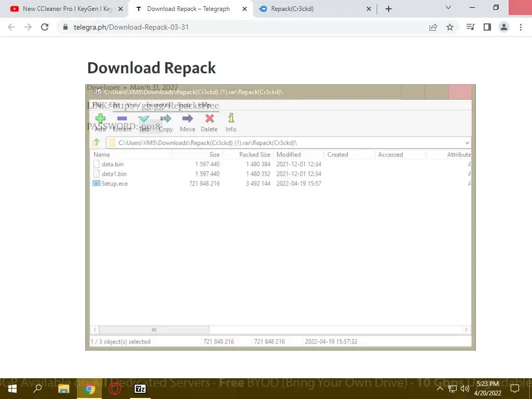Expand the 7-Zip address path dropdown
The image size is (532, 399).
(467, 143)
